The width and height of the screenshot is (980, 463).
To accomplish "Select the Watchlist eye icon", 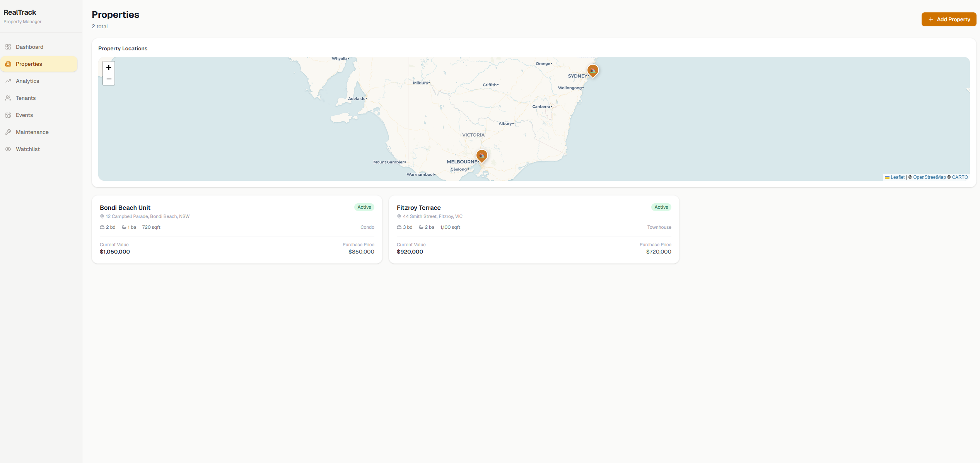I will pos(8,149).
